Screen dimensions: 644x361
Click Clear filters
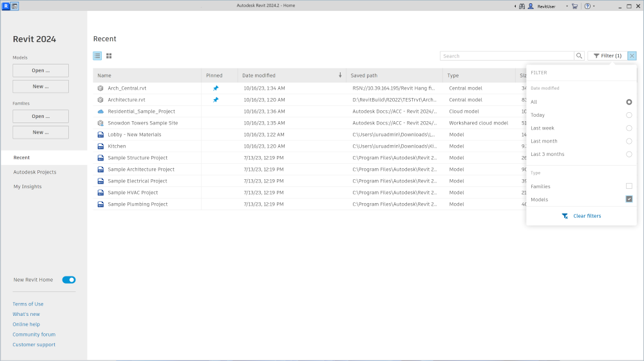pyautogui.click(x=582, y=216)
